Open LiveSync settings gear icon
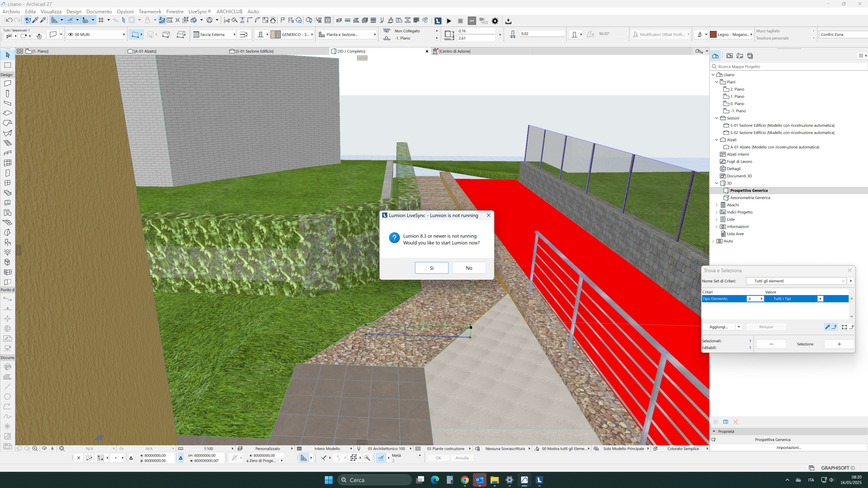The image size is (868, 488). point(495,21)
